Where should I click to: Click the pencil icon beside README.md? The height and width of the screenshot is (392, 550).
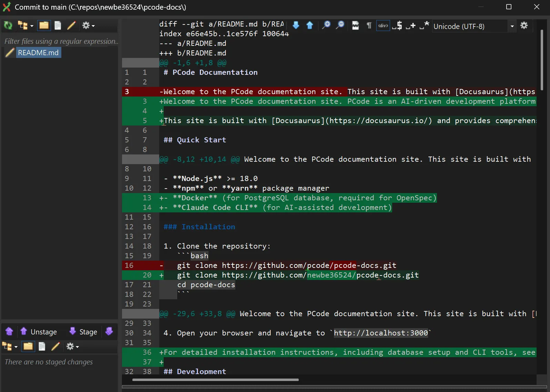pyautogui.click(x=10, y=53)
